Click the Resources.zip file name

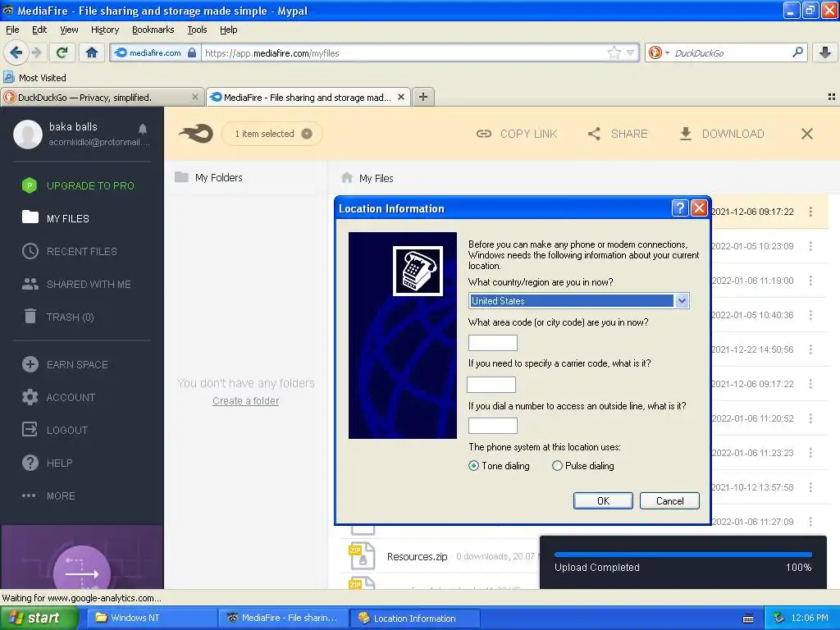417,557
